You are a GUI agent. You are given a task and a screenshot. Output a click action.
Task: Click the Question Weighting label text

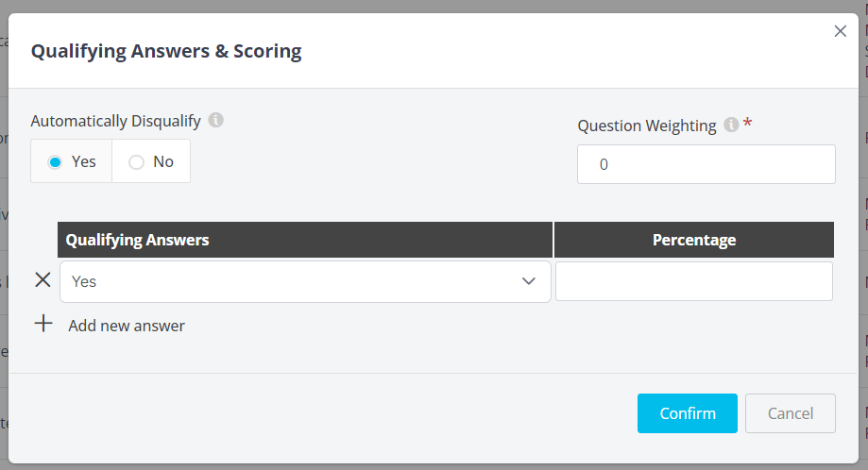click(x=646, y=126)
